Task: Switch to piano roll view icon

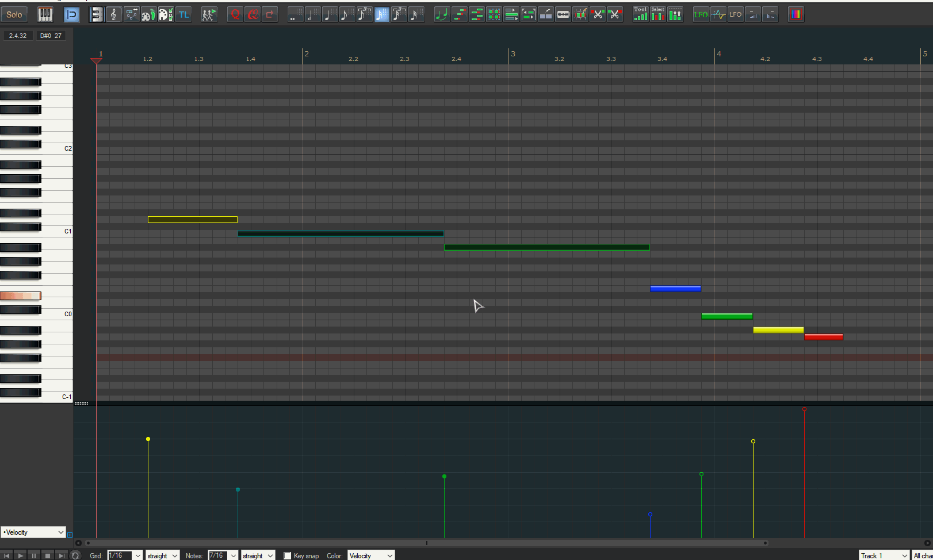Action: coord(97,14)
